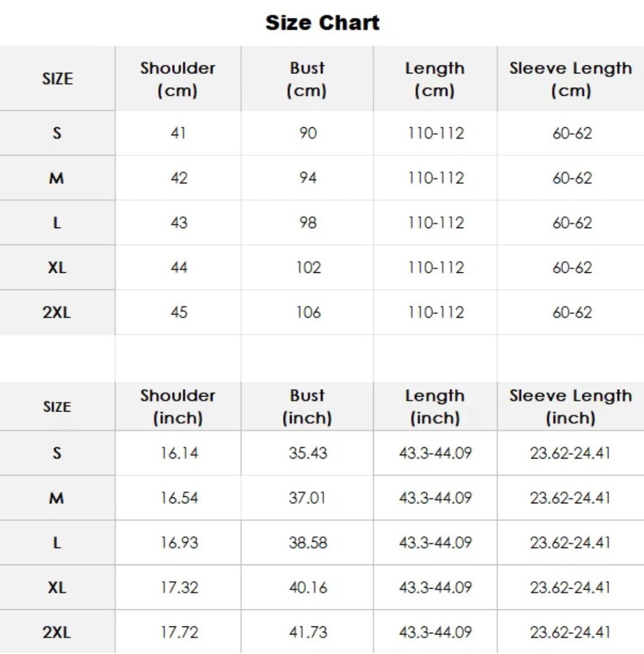Click the 41.73 inch bust cell
Screen dimensions: 644x654
308,632
